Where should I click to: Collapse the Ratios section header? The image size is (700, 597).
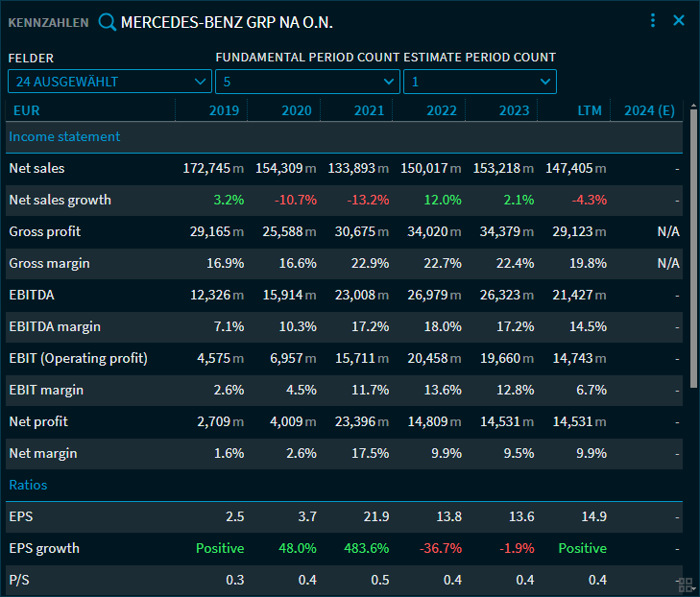pos(28,485)
